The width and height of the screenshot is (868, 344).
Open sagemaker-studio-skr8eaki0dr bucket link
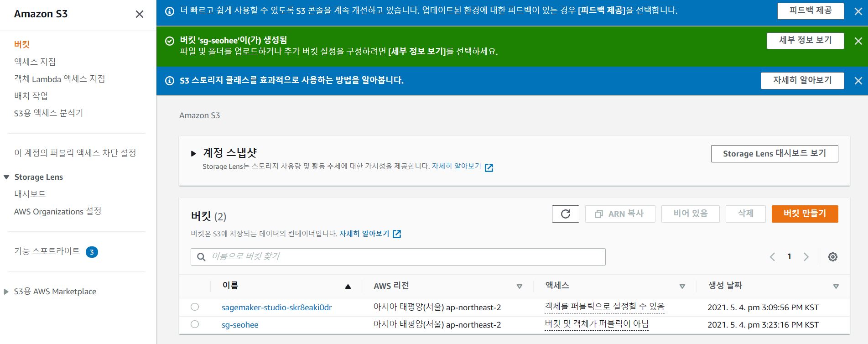(276, 308)
